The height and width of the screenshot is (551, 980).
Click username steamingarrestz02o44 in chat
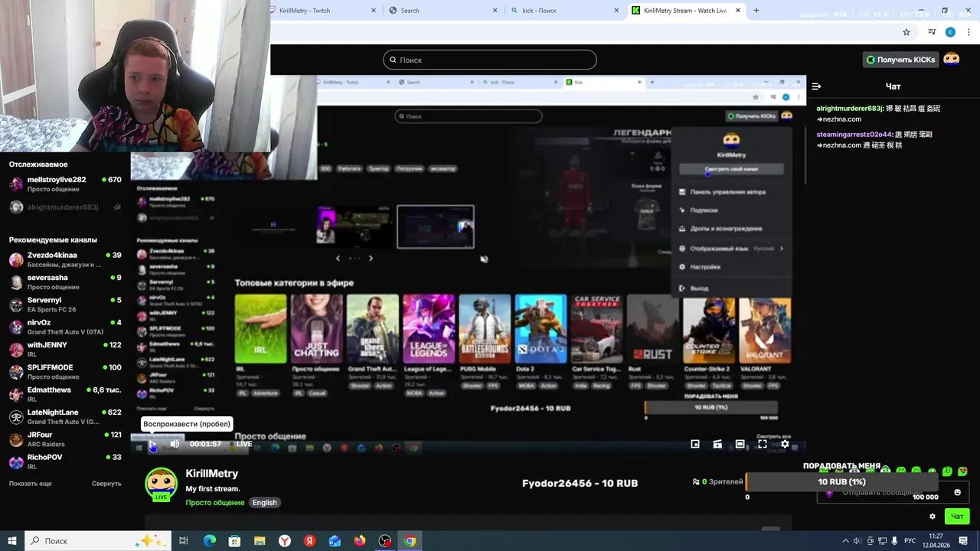pyautogui.click(x=854, y=135)
